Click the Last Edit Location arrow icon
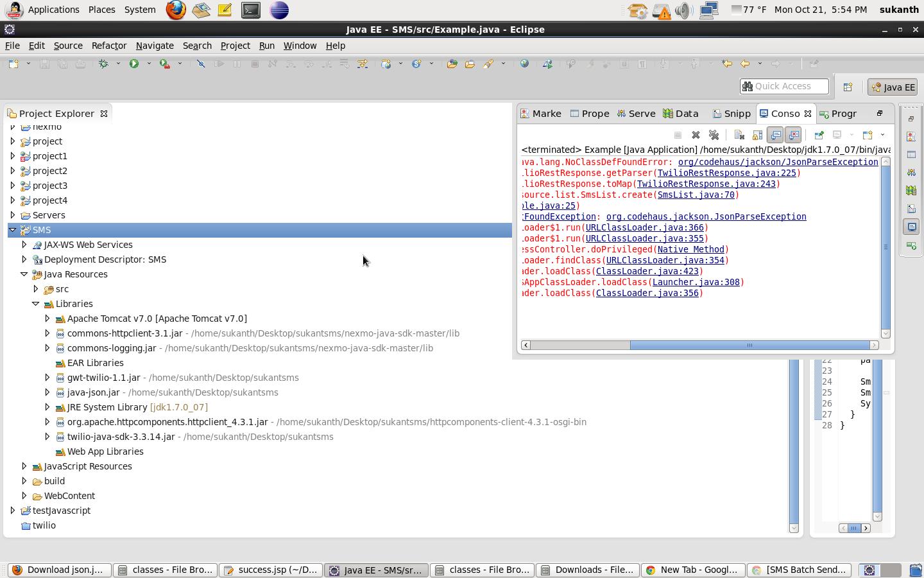924x578 pixels. coord(727,64)
